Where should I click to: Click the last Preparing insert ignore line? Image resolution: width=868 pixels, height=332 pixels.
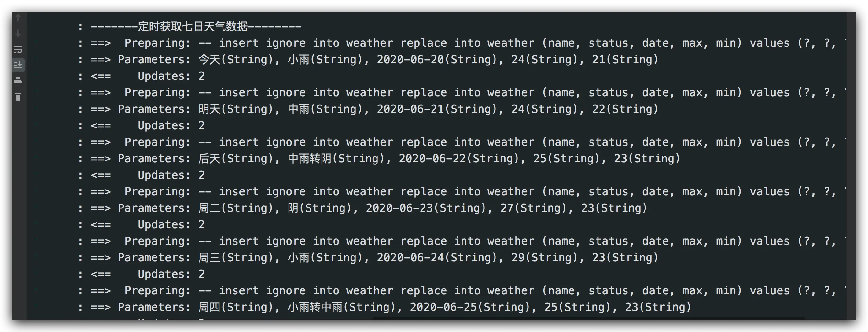pos(462,290)
